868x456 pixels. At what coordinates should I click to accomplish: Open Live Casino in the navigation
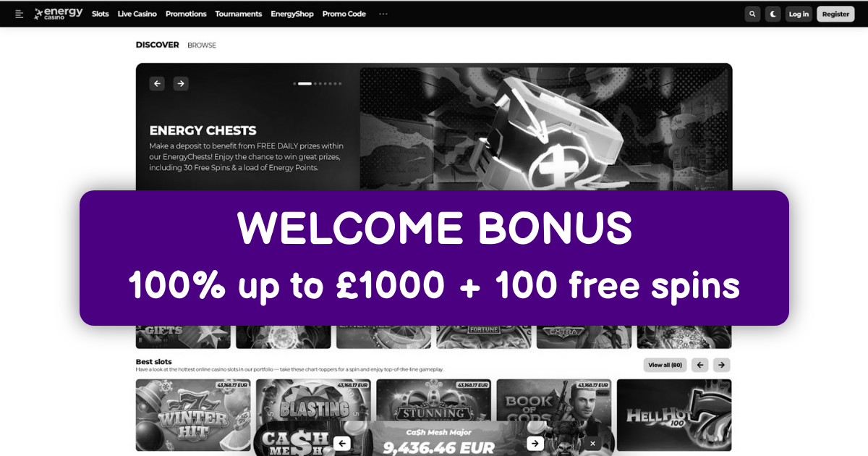click(137, 14)
